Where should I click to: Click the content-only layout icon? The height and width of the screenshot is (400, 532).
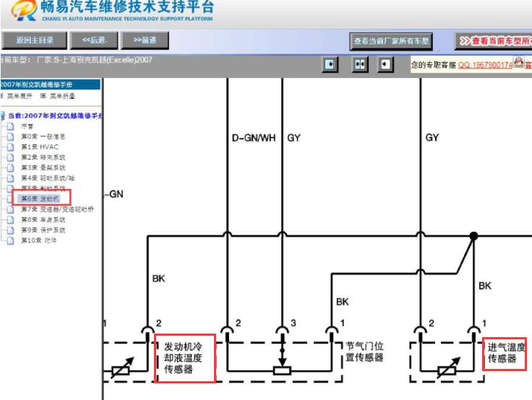[385, 64]
